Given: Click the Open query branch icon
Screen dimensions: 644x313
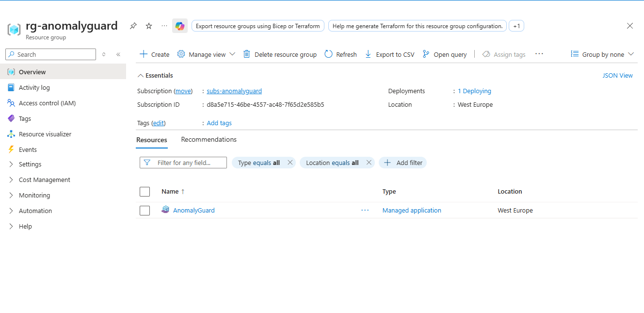Looking at the screenshot, I should (x=426, y=54).
